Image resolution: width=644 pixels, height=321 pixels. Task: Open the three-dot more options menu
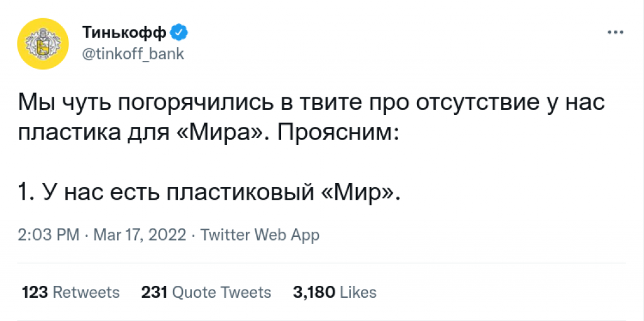616,33
